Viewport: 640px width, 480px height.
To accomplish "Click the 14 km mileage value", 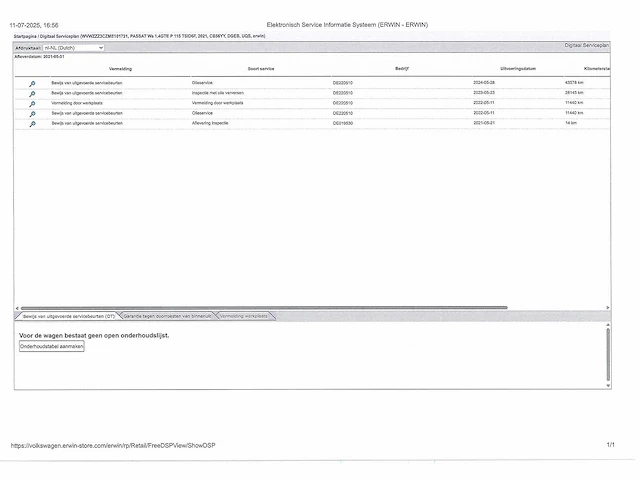I will pos(571,123).
